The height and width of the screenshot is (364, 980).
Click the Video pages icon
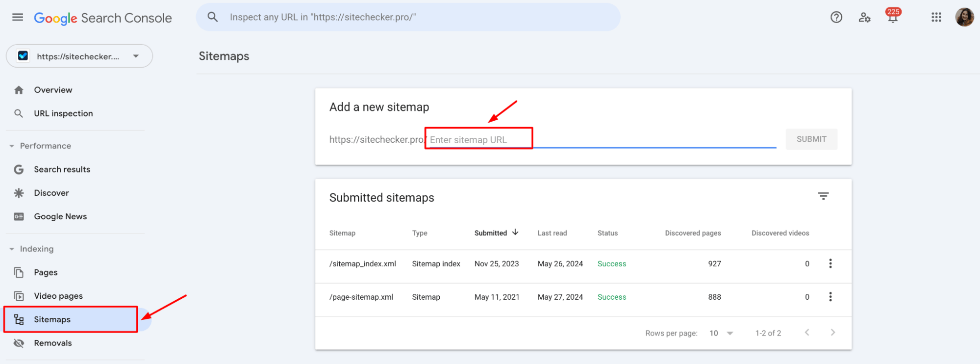click(19, 296)
